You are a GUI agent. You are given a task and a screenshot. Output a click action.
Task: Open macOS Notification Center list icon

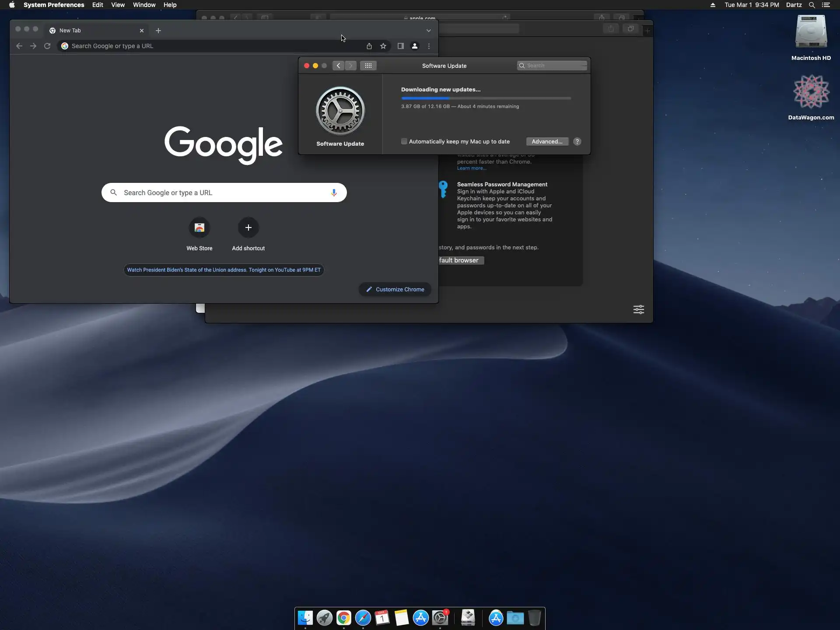pyautogui.click(x=826, y=5)
